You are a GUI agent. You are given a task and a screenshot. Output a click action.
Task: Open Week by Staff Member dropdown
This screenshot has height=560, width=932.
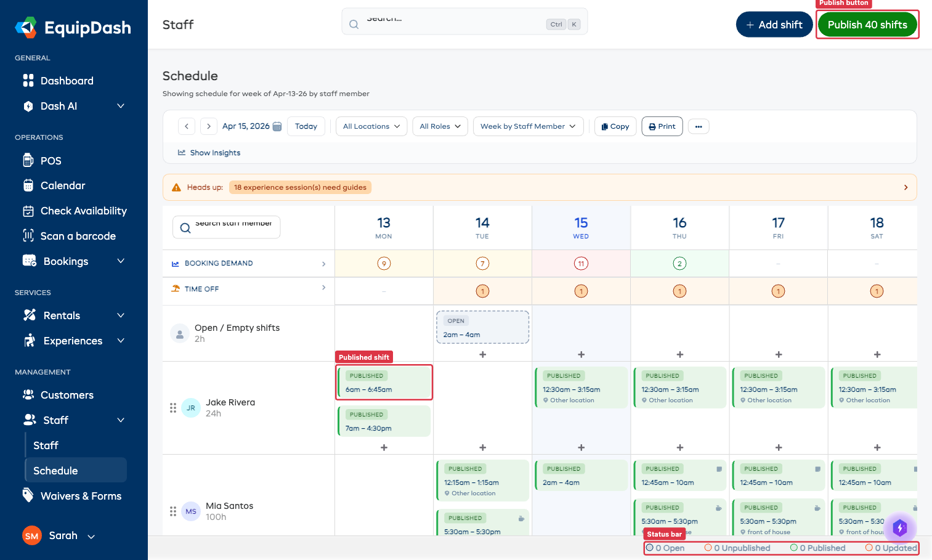point(529,126)
